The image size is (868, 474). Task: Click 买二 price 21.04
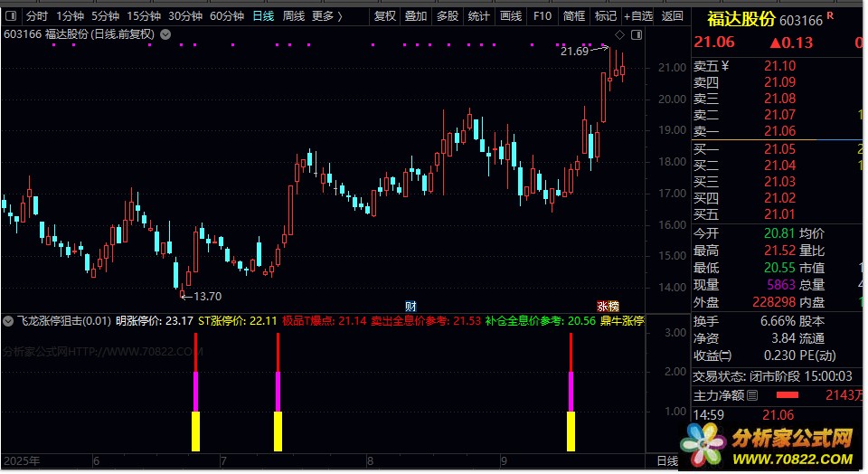tap(779, 165)
